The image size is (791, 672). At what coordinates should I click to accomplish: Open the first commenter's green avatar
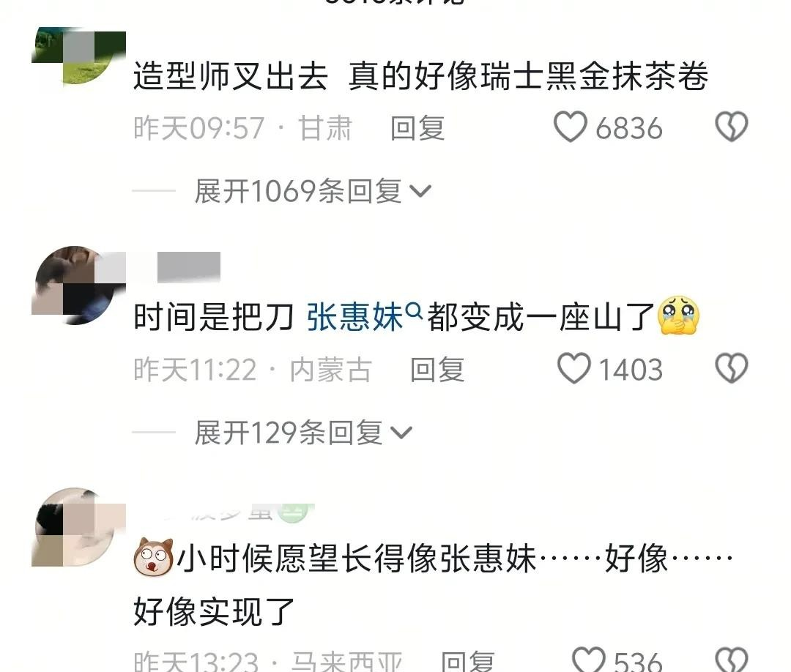[78, 56]
